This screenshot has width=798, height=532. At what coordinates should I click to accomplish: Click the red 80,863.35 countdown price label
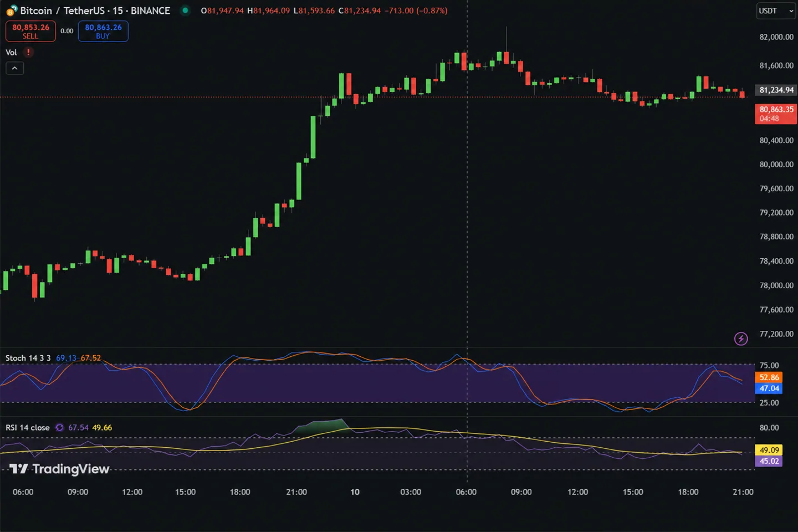point(776,114)
